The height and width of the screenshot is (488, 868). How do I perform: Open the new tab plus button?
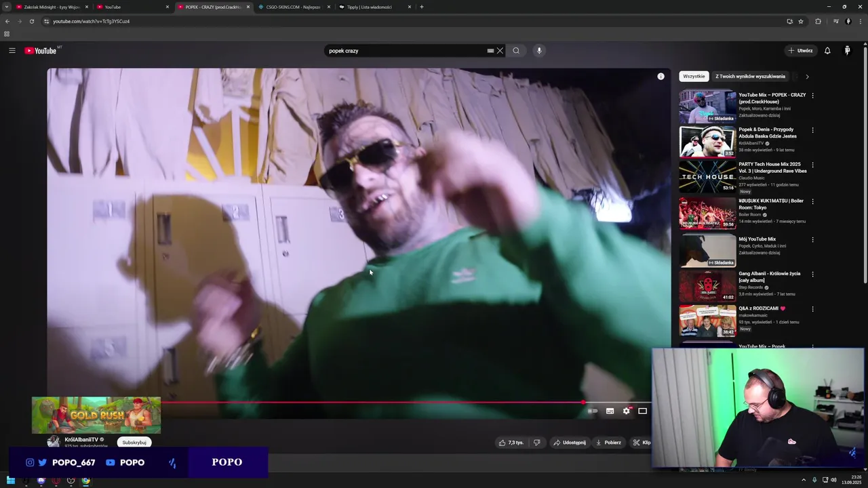click(422, 7)
